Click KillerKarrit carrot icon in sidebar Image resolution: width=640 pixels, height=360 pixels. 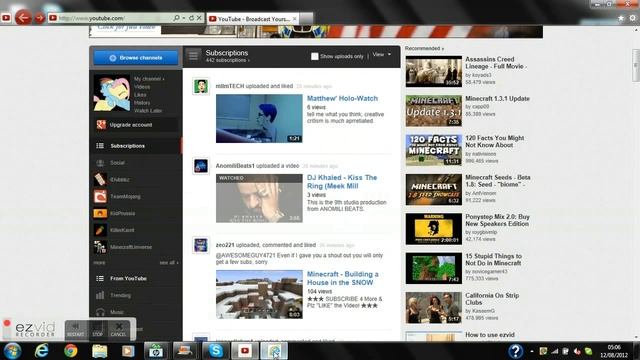[100, 230]
